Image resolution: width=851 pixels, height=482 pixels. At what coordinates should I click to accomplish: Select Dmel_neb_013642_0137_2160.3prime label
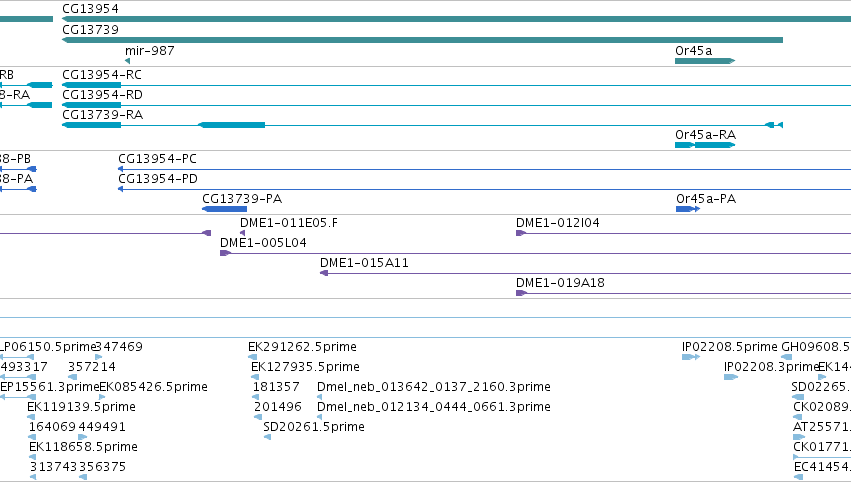tap(434, 387)
